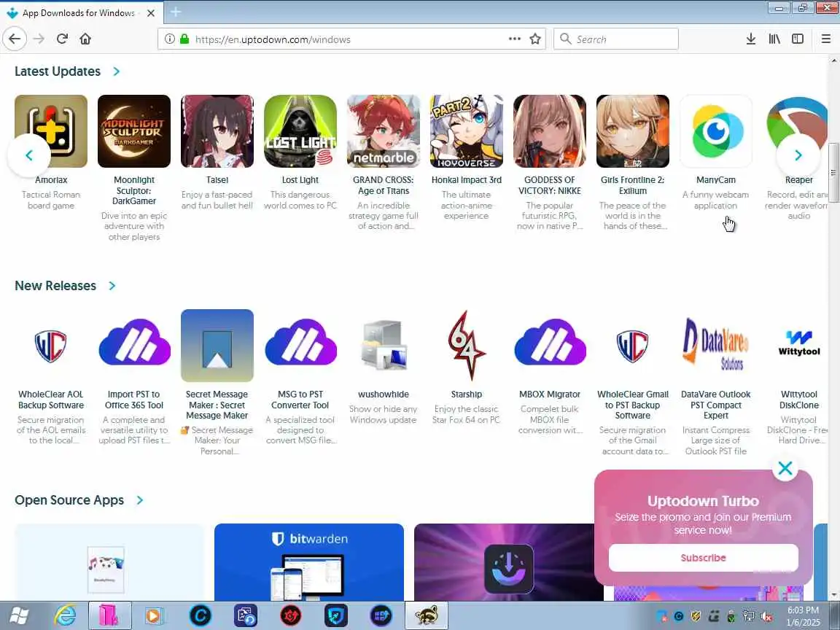Open the bitwarden open source card
Screen dimensions: 840x630
tap(309, 562)
